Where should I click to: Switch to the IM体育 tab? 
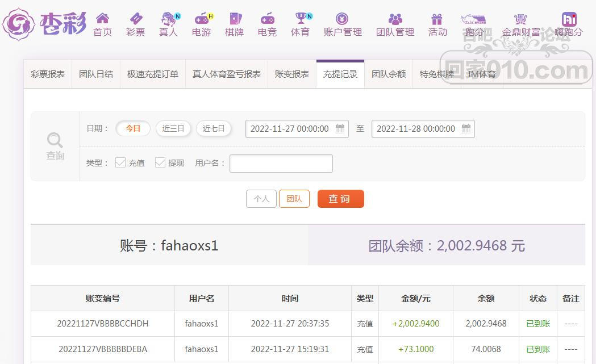pyautogui.click(x=482, y=74)
